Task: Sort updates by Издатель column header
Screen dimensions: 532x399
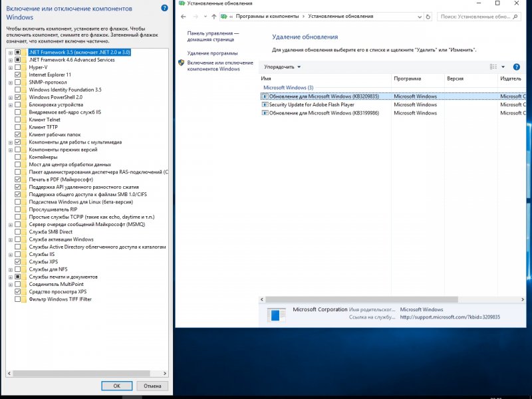Action: [511, 78]
